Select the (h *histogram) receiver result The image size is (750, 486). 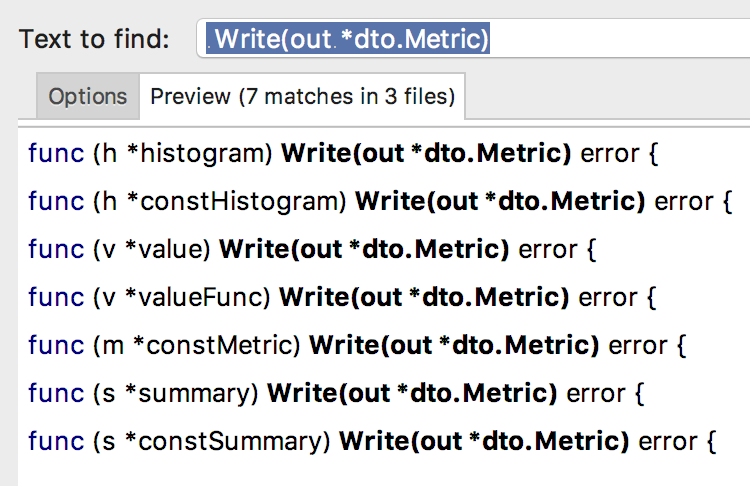pos(384,154)
